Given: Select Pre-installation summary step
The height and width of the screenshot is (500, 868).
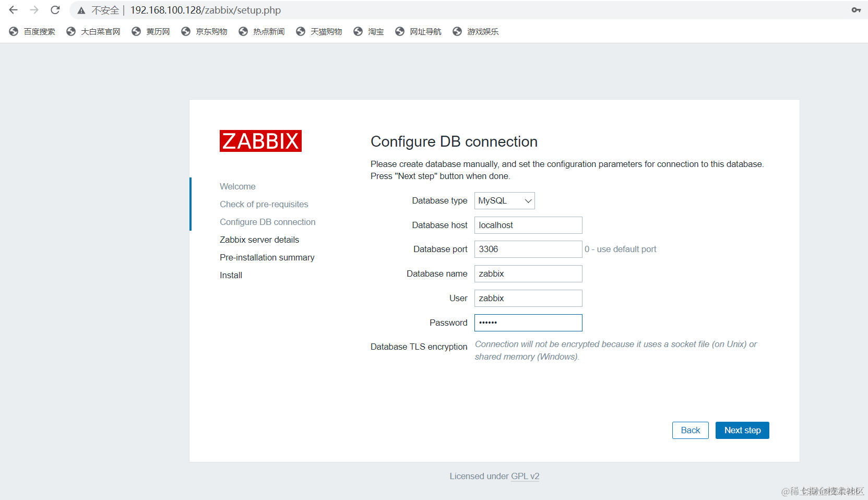Looking at the screenshot, I should tap(267, 257).
